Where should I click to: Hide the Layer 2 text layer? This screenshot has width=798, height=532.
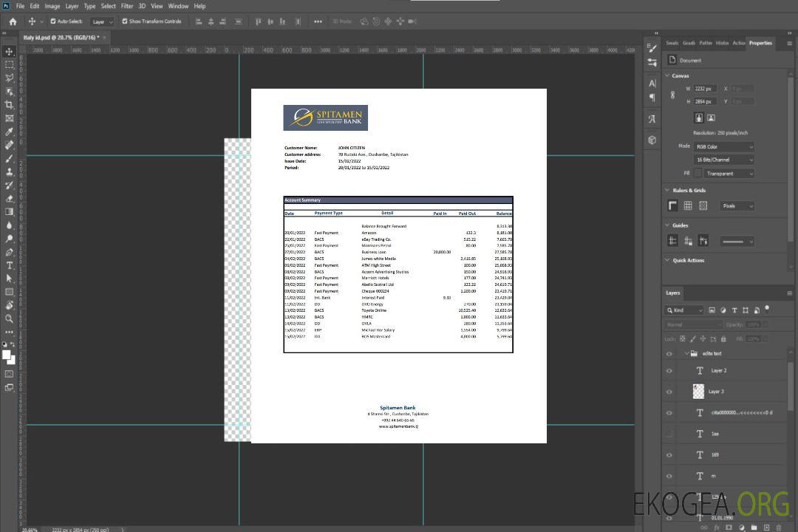(x=669, y=371)
